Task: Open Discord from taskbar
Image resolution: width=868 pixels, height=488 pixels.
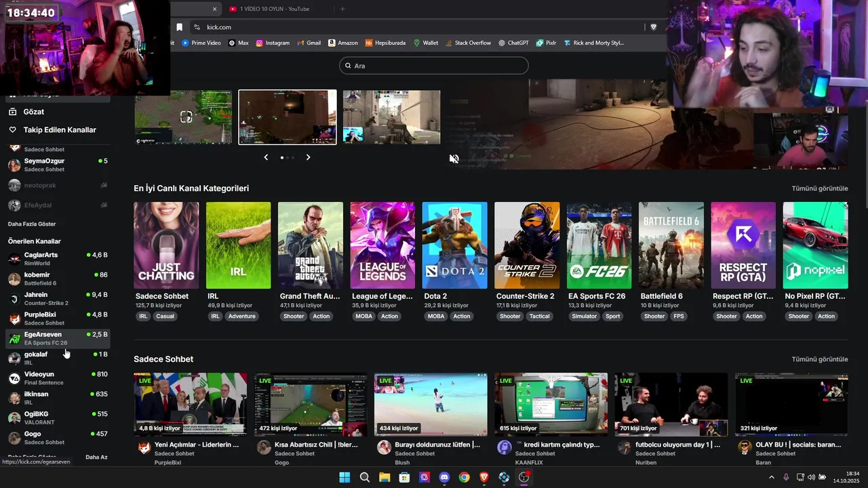Action: click(444, 477)
